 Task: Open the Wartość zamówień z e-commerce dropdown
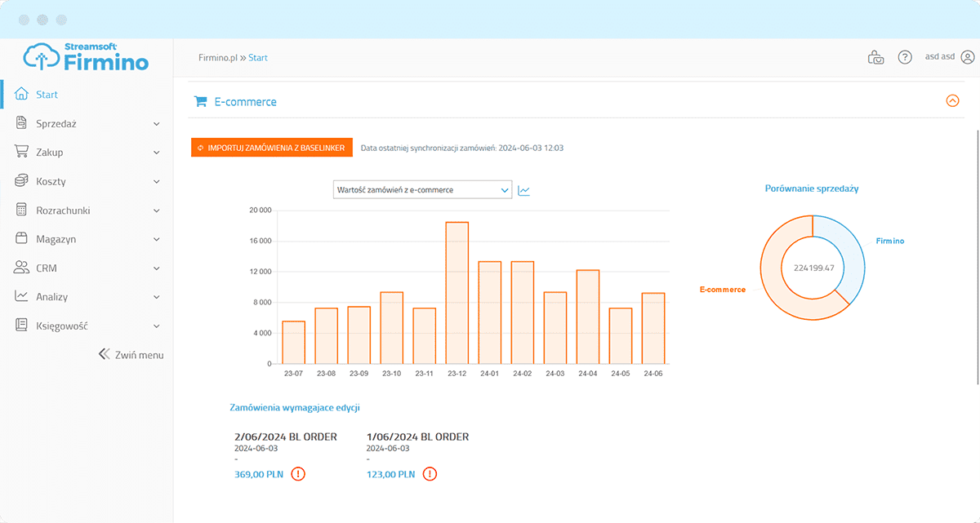point(422,190)
